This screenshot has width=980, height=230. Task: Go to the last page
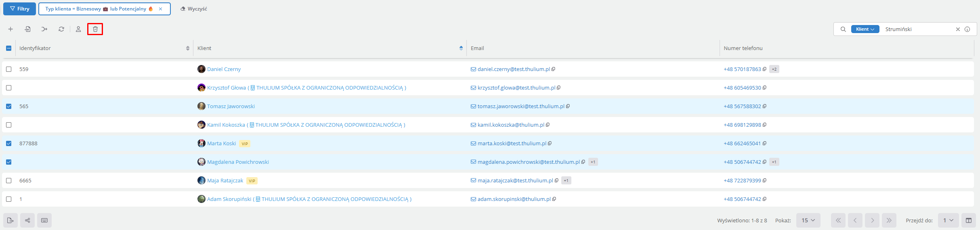click(889, 220)
